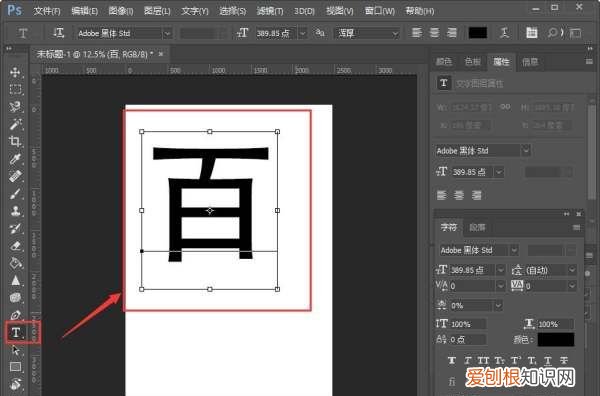Image resolution: width=600 pixels, height=396 pixels.
Task: Toggle text orientation in the options bar
Action: (59, 33)
